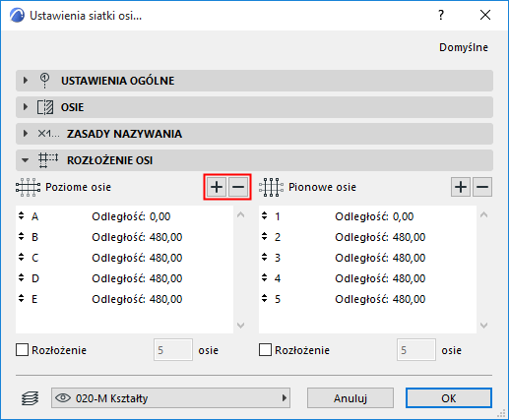Click the reorder handle of axis C
This screenshot has width=509, height=420.
[x=22, y=257]
